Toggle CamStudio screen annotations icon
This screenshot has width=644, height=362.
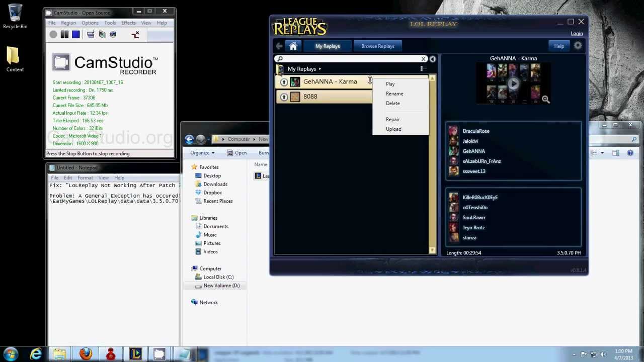coord(91,35)
